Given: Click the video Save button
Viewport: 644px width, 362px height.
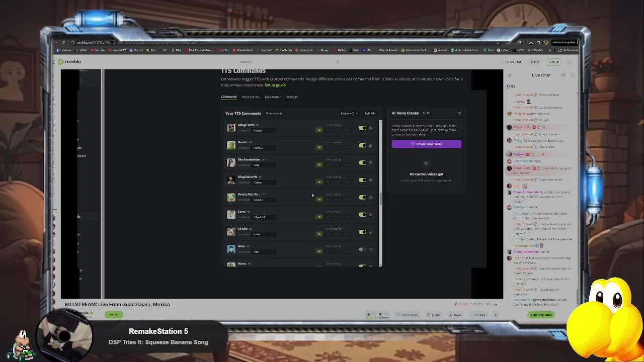Looking at the screenshot, I should click(x=455, y=315).
